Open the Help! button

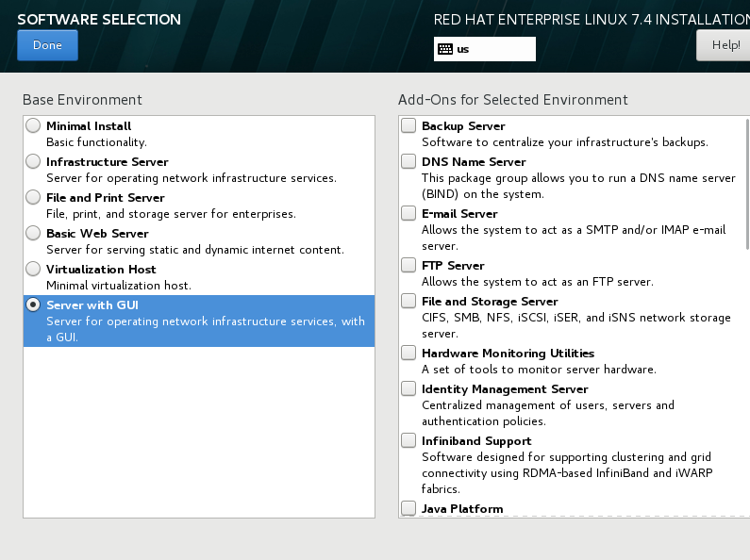point(724,45)
